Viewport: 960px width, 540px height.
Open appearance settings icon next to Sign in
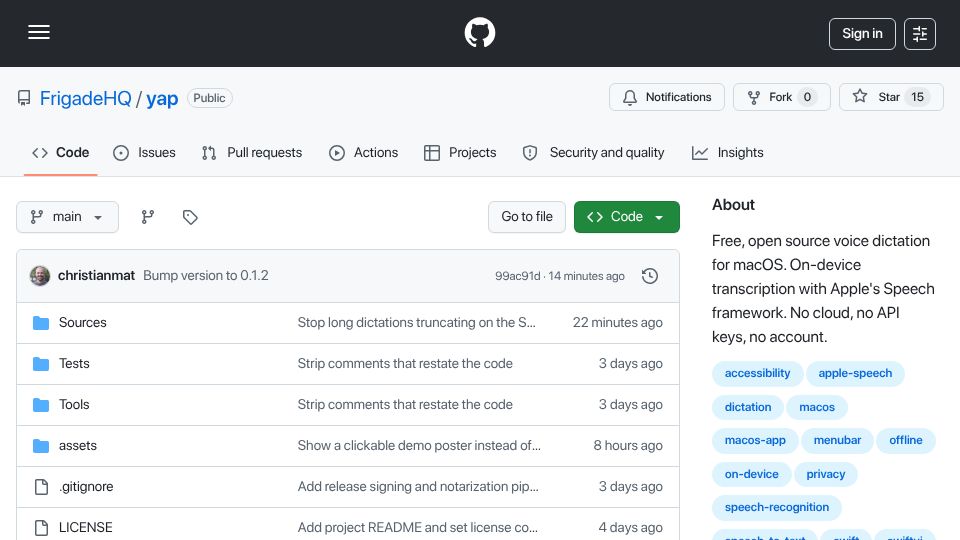point(920,34)
